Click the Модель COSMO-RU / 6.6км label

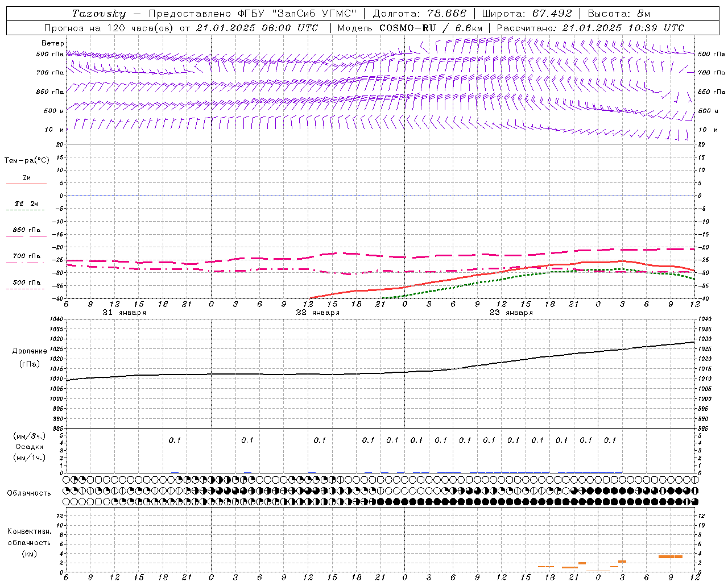coord(410,28)
